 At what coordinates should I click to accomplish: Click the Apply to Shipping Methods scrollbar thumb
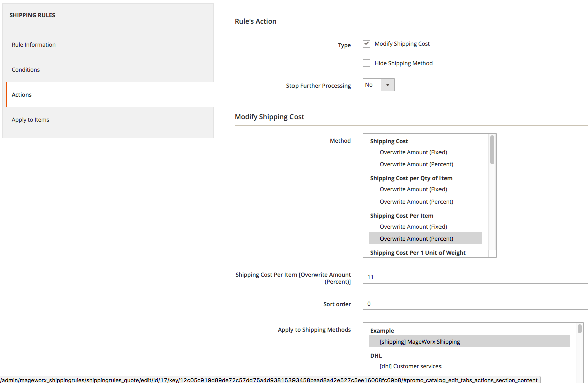click(x=580, y=329)
